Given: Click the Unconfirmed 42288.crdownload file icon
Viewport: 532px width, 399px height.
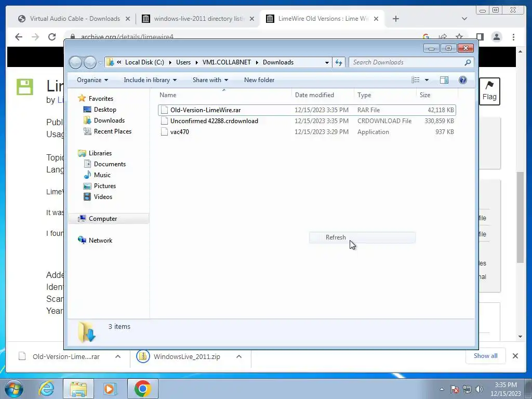Looking at the screenshot, I should (164, 121).
